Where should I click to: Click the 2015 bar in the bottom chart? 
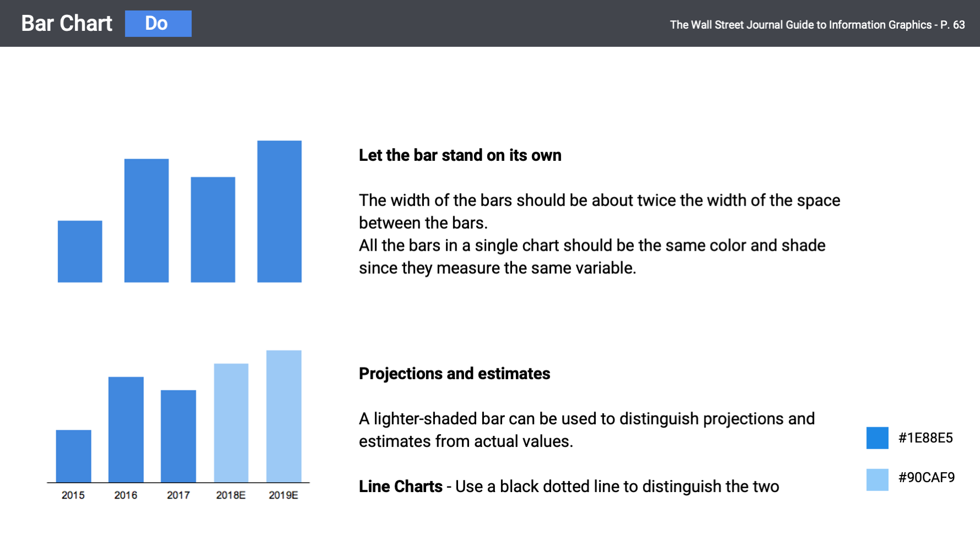73,456
